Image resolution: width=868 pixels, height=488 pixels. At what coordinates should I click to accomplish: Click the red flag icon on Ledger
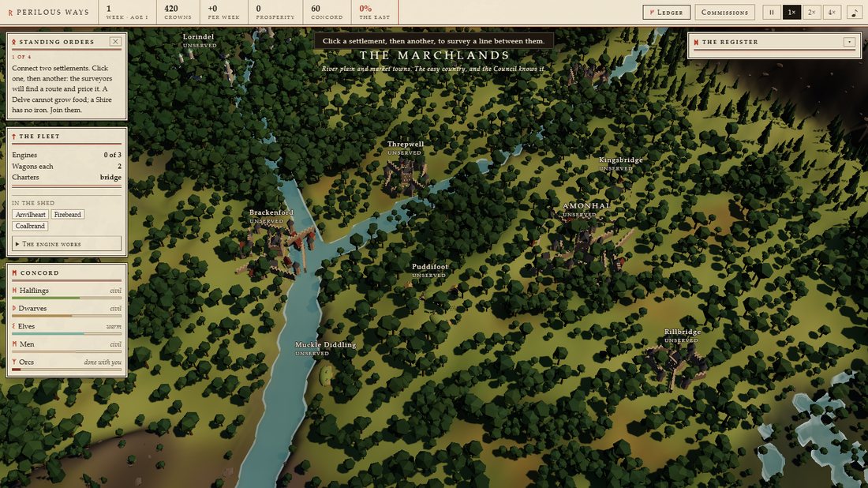click(652, 12)
